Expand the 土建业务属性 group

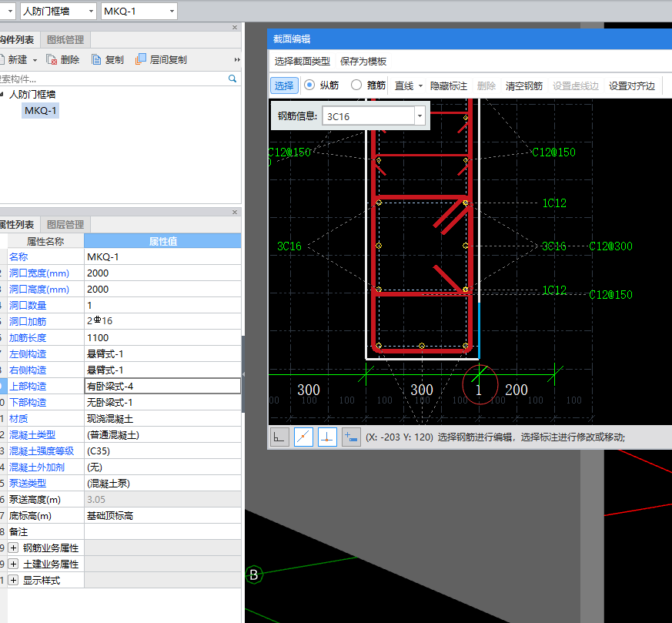[x=14, y=564]
